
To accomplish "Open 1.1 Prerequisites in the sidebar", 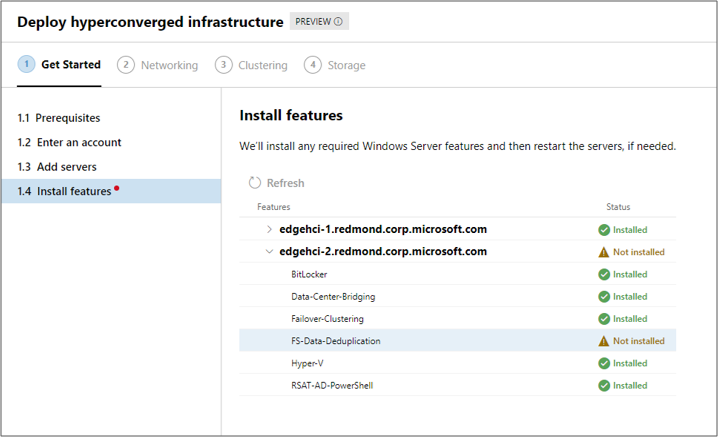I will [x=59, y=118].
